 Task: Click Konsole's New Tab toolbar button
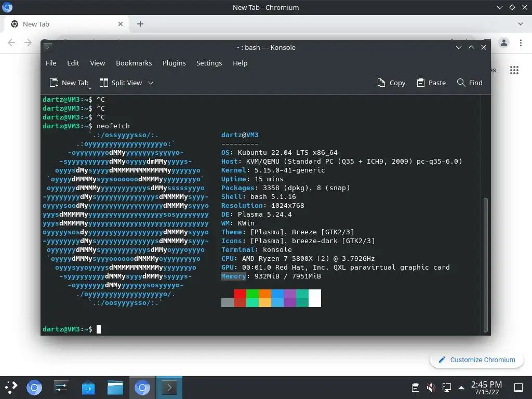(x=69, y=83)
